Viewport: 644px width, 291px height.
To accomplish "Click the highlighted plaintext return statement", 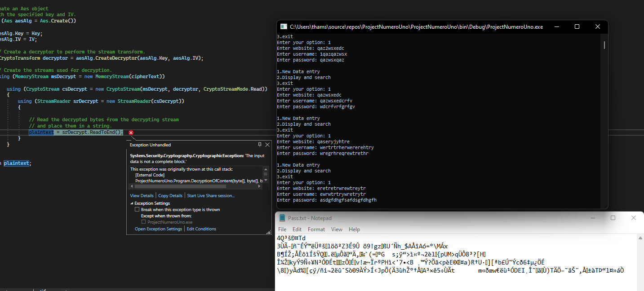I will [x=16, y=163].
